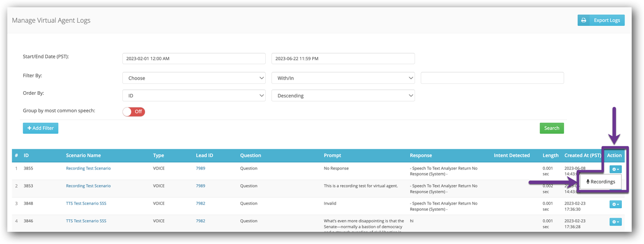Click the Action column header
The width and height of the screenshot is (644, 244).
tap(614, 155)
